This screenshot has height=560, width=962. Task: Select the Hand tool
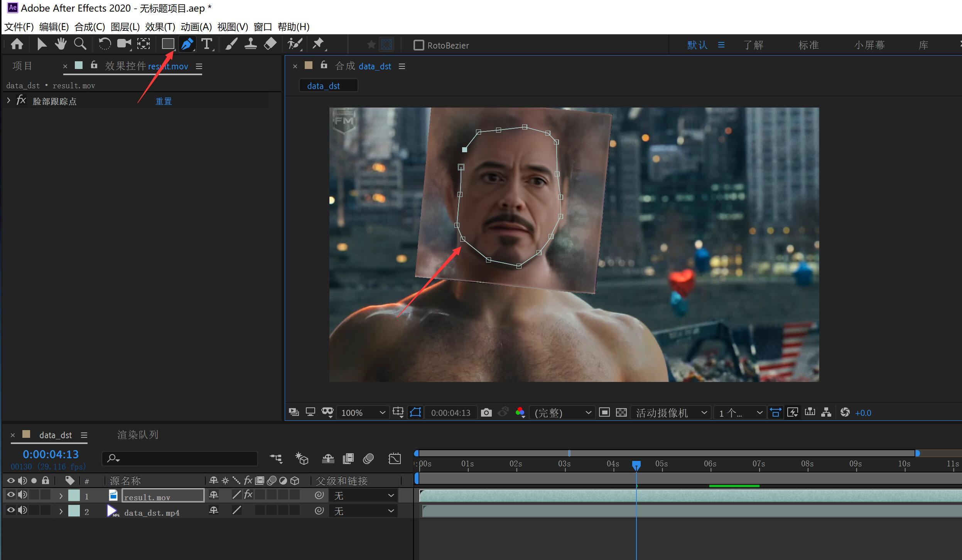pos(60,44)
